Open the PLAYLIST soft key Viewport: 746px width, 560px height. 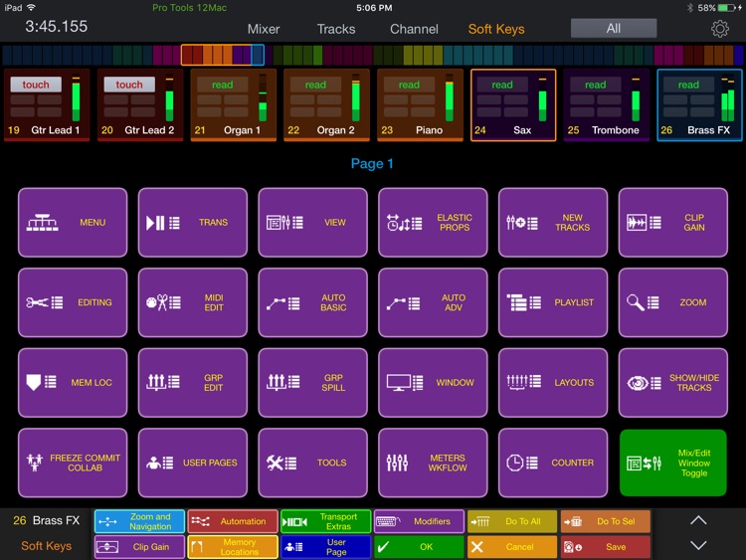coord(553,302)
